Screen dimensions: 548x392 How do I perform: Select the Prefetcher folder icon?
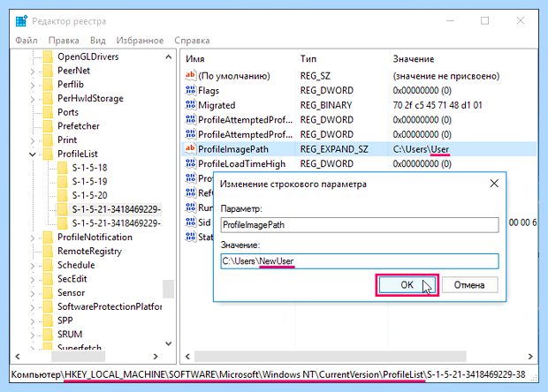pyautogui.click(x=48, y=126)
